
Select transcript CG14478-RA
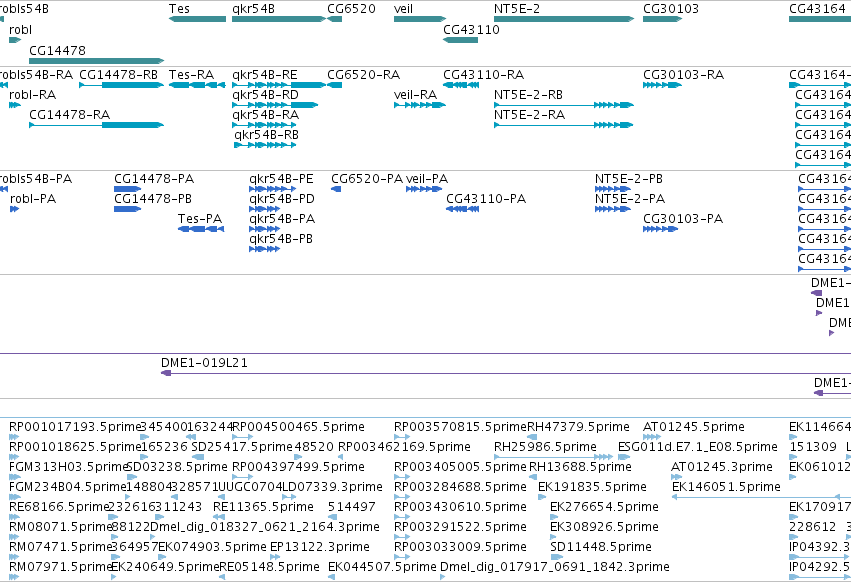[96, 125]
